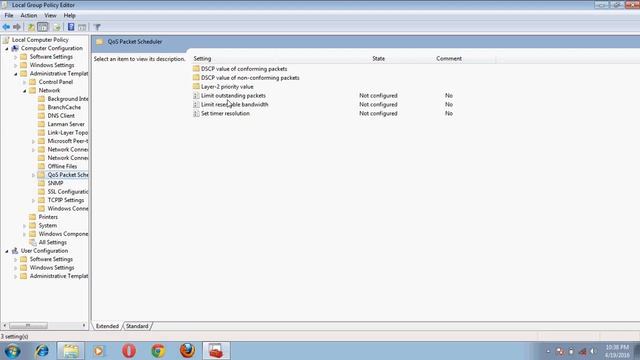Viewport: 640px width, 360px height.
Task: Click the tree pane horizontal scrollbar thumb
Action: click(28, 326)
